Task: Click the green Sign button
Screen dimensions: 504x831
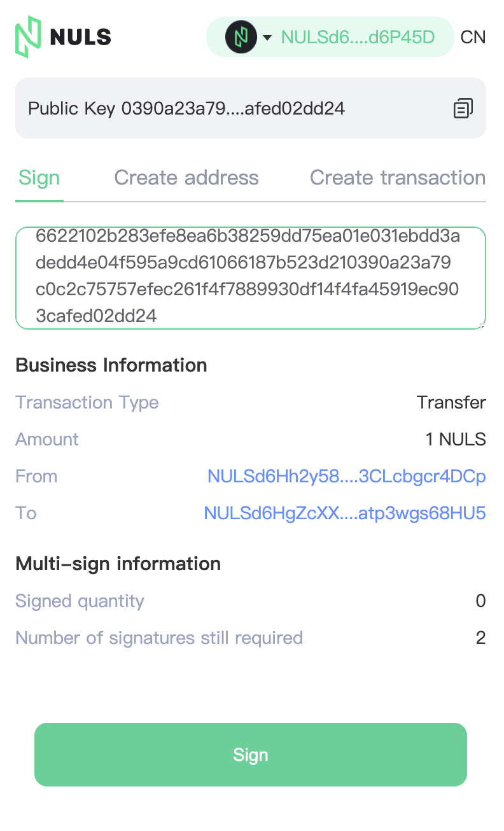Action: (x=251, y=755)
